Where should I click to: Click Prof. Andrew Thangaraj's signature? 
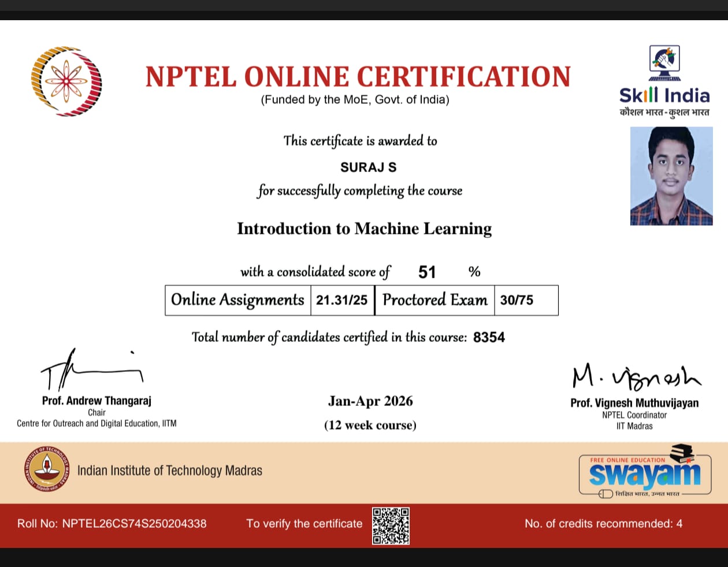coord(91,370)
